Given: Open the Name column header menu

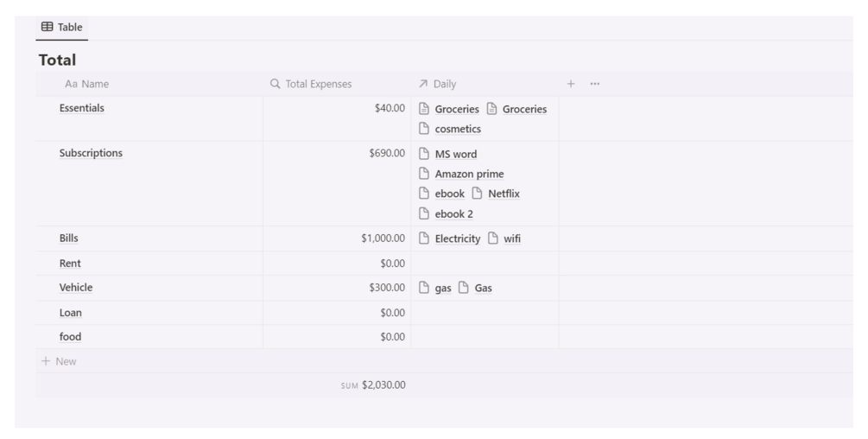Looking at the screenshot, I should pos(86,84).
